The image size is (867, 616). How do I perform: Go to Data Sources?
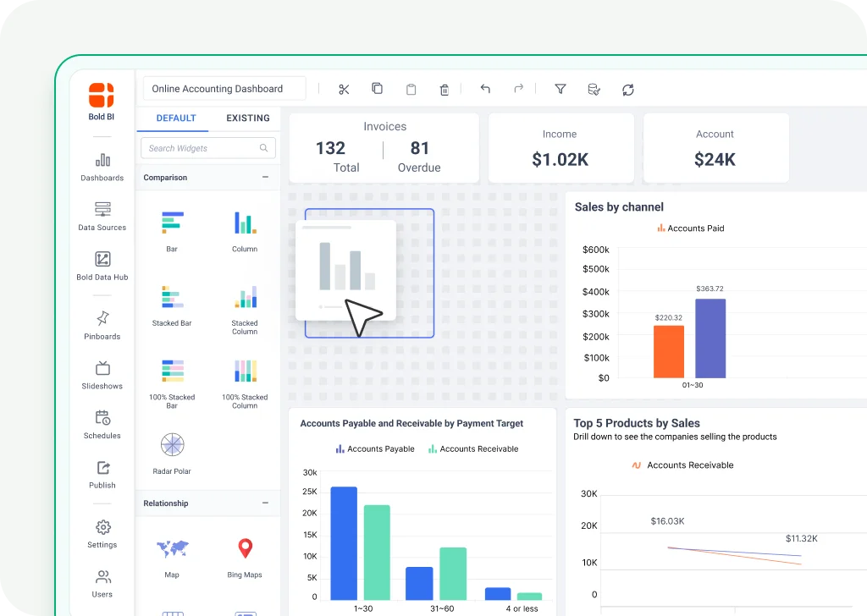click(x=102, y=217)
